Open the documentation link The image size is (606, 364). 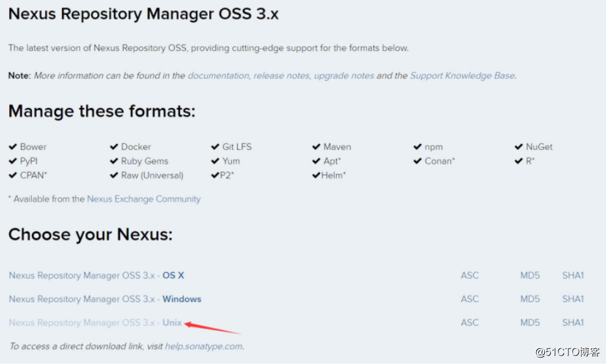click(218, 76)
